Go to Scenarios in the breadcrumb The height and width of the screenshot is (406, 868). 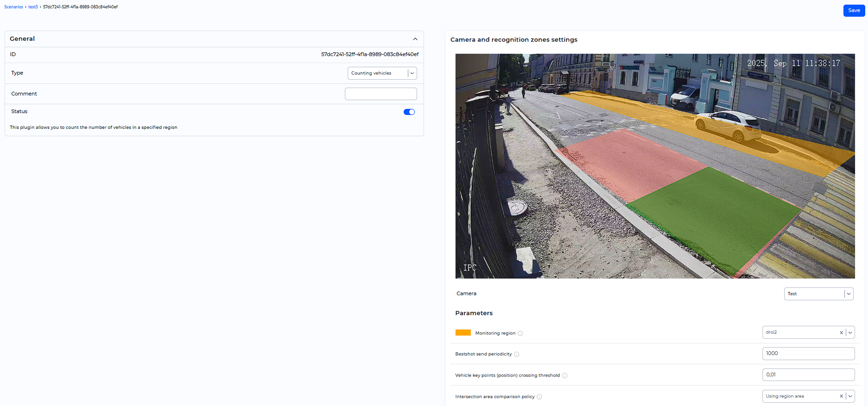tap(13, 7)
